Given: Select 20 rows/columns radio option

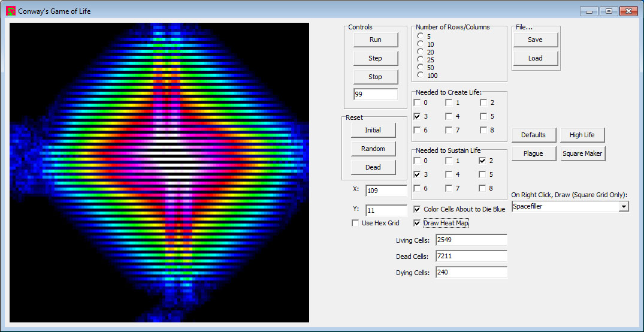Looking at the screenshot, I should (420, 52).
